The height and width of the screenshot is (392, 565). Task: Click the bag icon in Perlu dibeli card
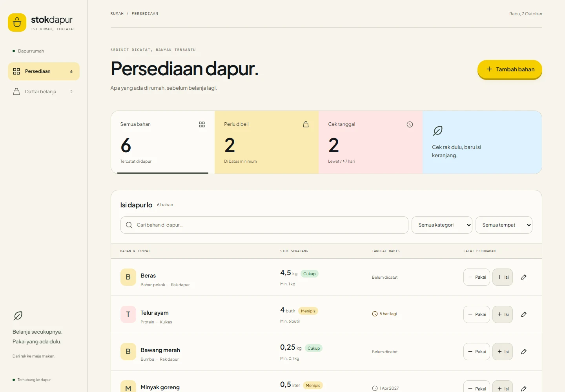(x=306, y=124)
